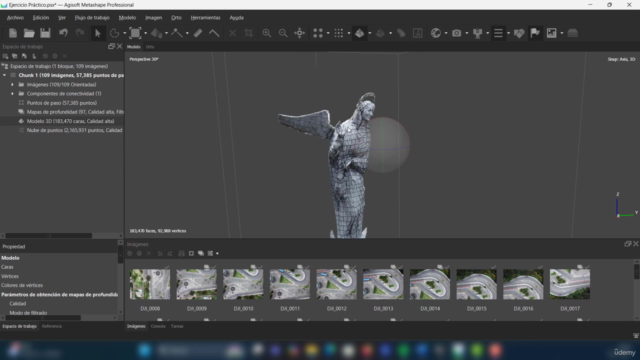This screenshot has width=640, height=360.
Task: Select the Navigation arrow pointer tool
Action: [98, 33]
